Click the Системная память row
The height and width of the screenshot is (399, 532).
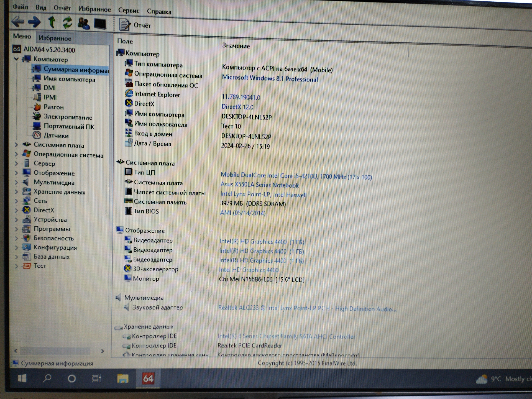(x=205, y=203)
